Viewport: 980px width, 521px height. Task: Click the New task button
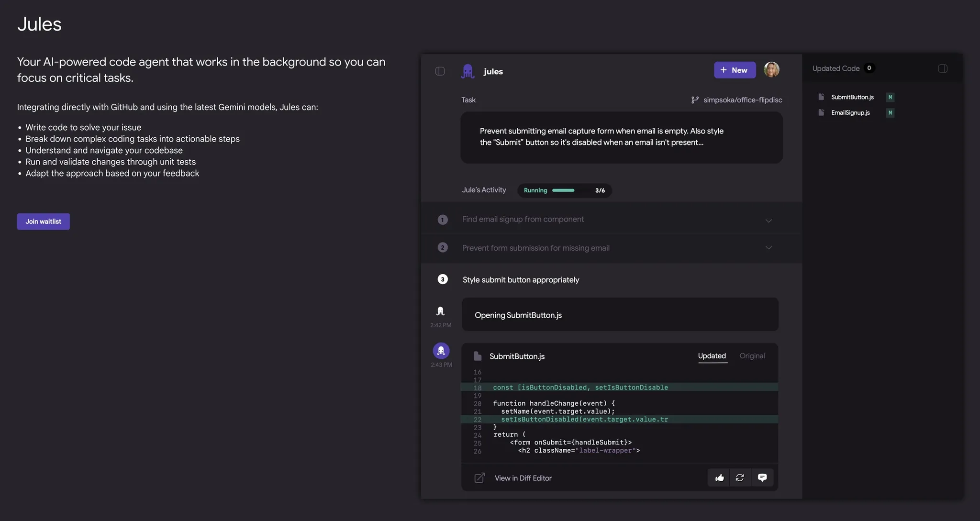point(735,70)
